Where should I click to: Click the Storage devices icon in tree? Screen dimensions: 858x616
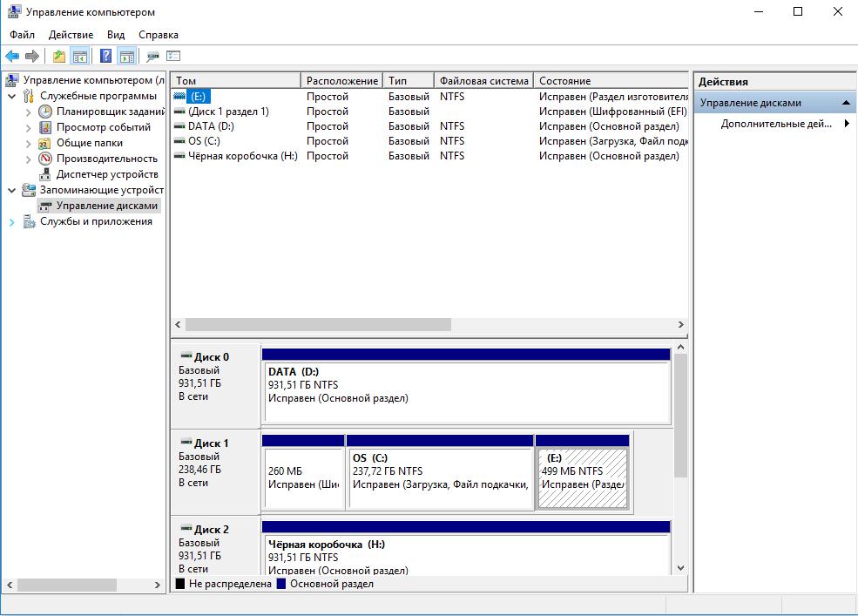coord(29,190)
